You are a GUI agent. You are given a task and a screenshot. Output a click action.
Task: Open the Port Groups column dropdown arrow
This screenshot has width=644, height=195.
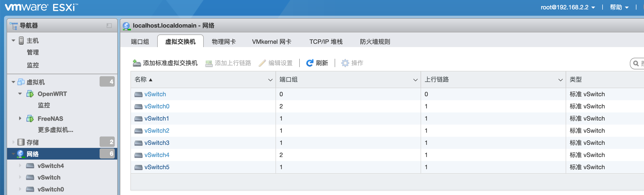point(415,80)
